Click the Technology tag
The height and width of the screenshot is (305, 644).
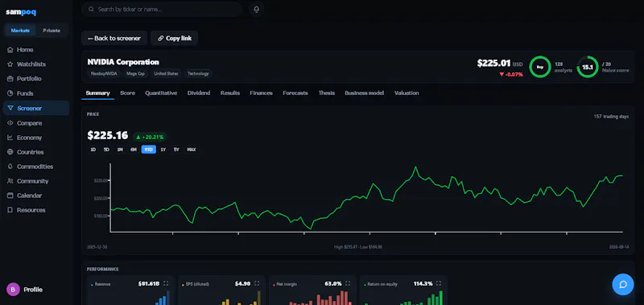click(x=198, y=74)
